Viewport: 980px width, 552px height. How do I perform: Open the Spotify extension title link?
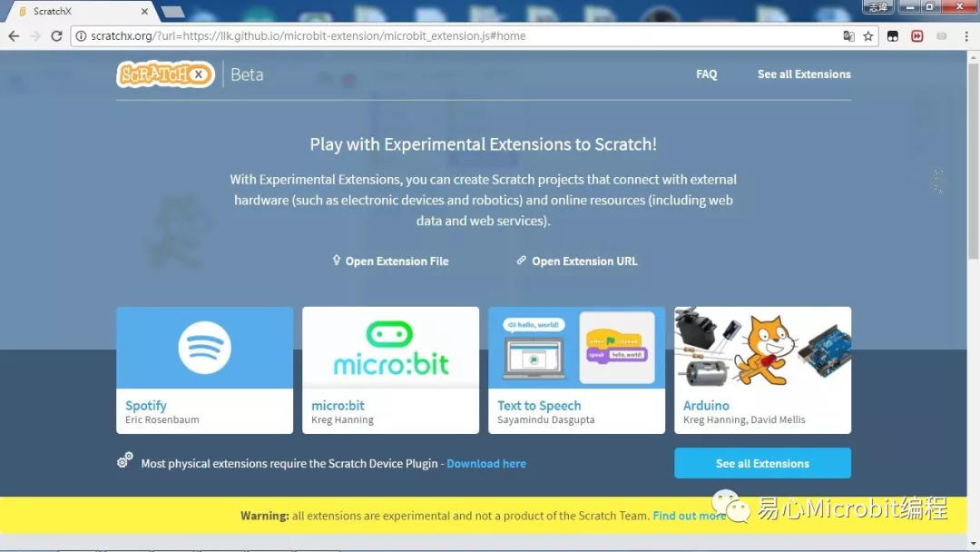(145, 406)
